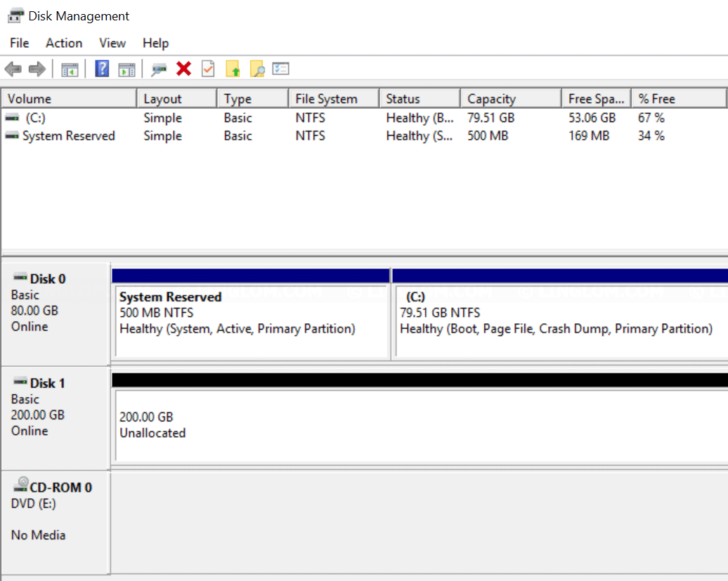Select the (C:) volume row
728x581 pixels.
[x=364, y=118]
